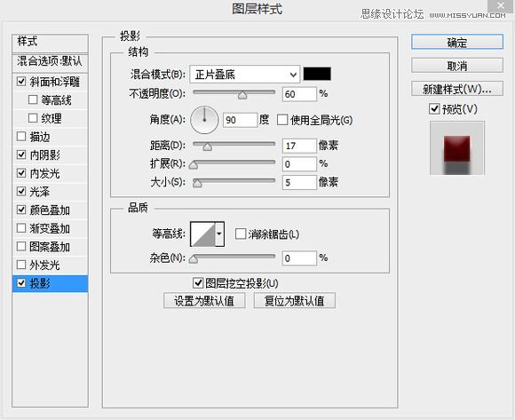
Task: Select the 样式 list header
Action: pos(50,43)
